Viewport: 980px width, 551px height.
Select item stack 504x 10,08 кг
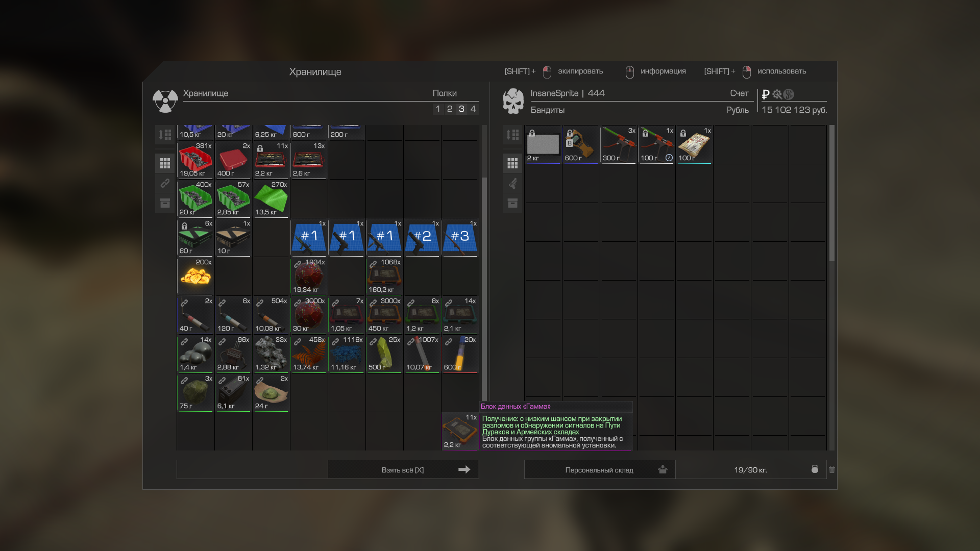271,315
